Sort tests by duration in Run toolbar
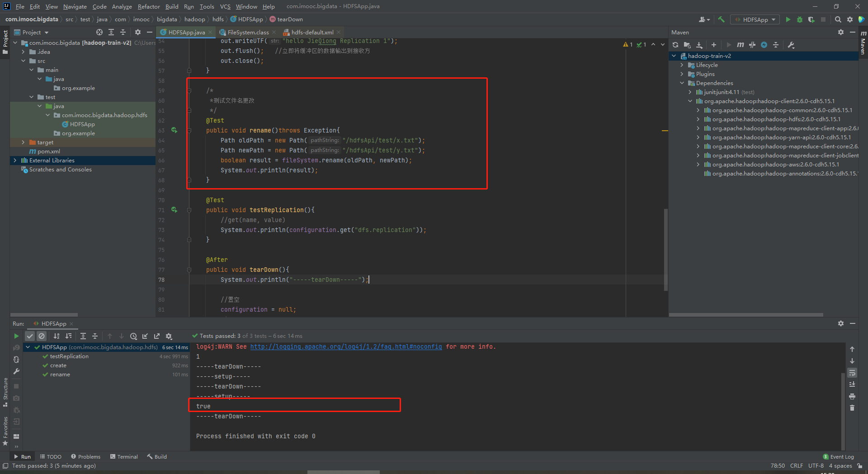This screenshot has height=474, width=868. tap(68, 336)
